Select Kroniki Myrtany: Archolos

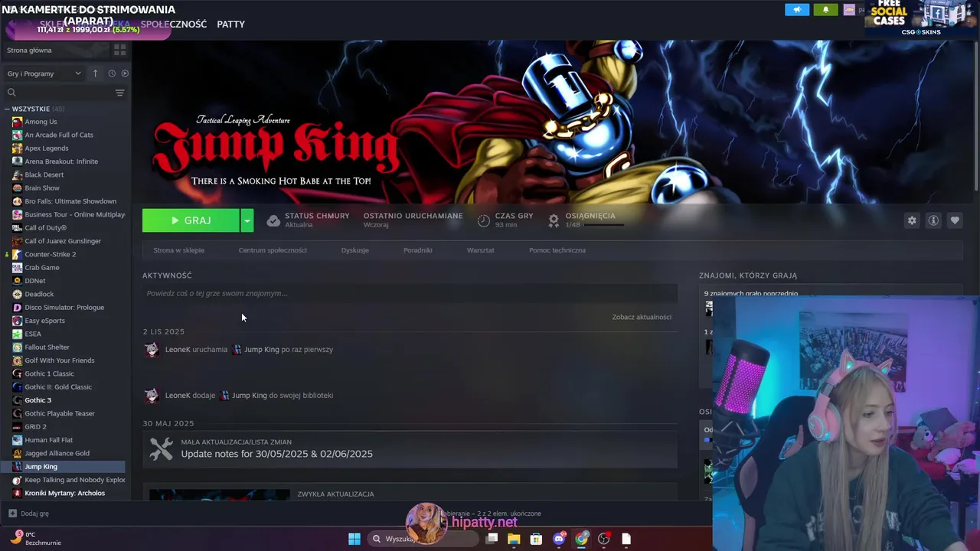tap(65, 493)
